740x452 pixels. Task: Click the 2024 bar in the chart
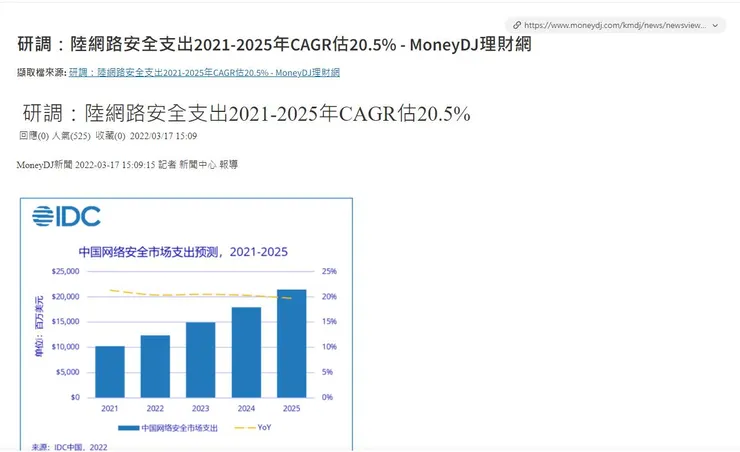coord(246,352)
